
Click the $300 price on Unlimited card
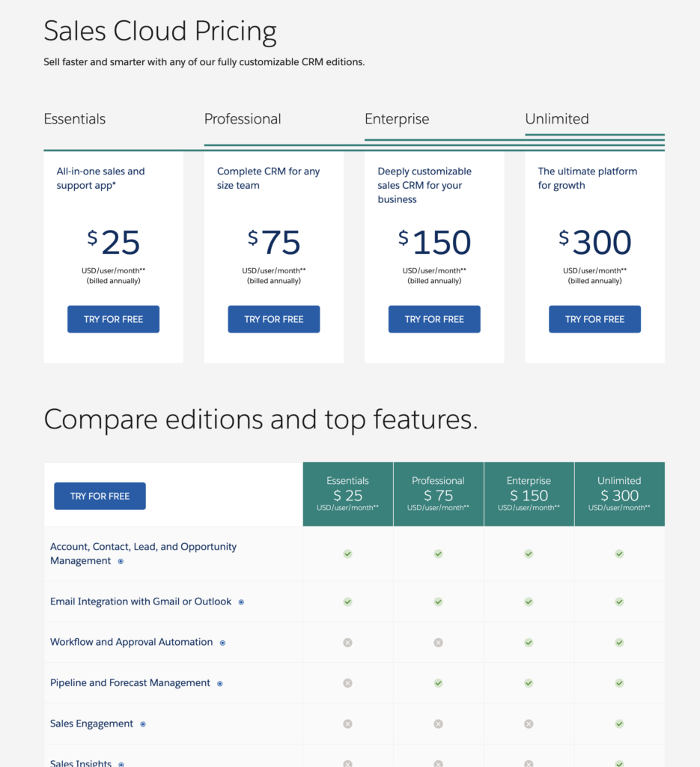click(595, 242)
